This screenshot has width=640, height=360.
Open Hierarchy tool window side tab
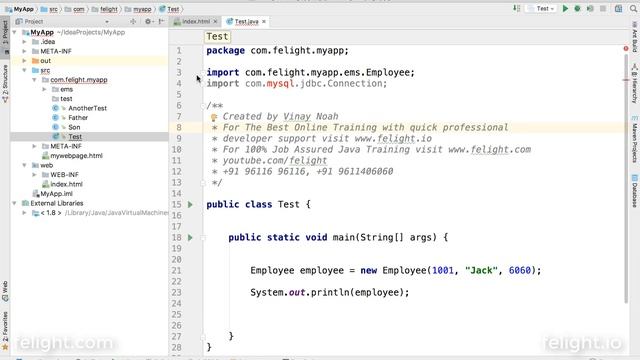pos(635,84)
